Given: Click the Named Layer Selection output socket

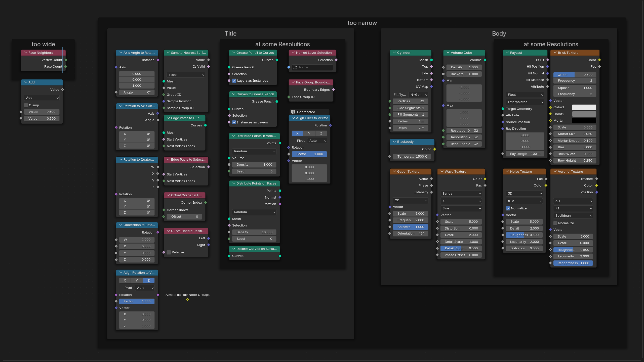Looking at the screenshot, I should 336,60.
